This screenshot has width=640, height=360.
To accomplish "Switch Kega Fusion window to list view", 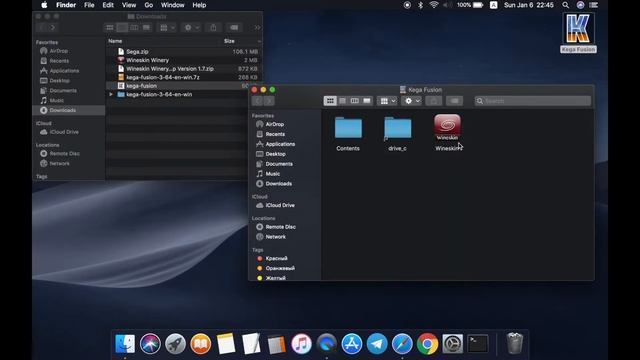I will [342, 101].
